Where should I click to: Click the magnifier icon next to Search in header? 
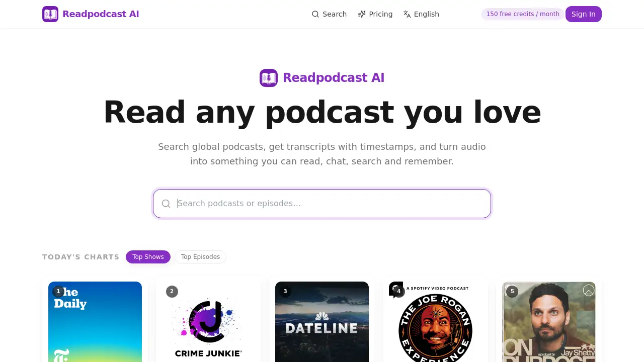tap(315, 14)
